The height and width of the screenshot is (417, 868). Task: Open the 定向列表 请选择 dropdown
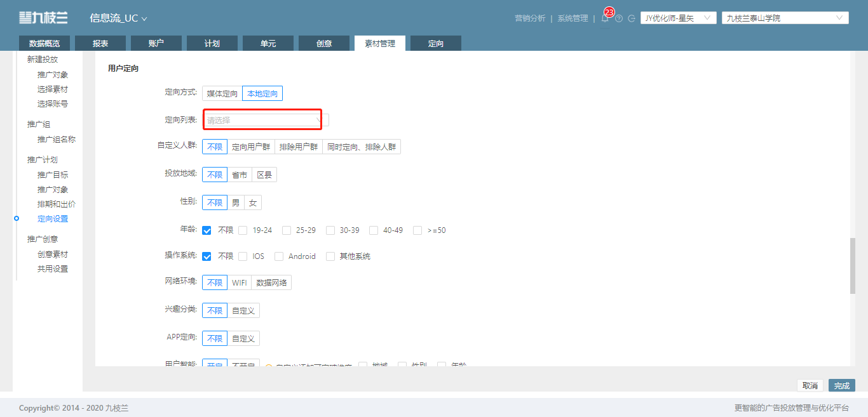coord(266,120)
